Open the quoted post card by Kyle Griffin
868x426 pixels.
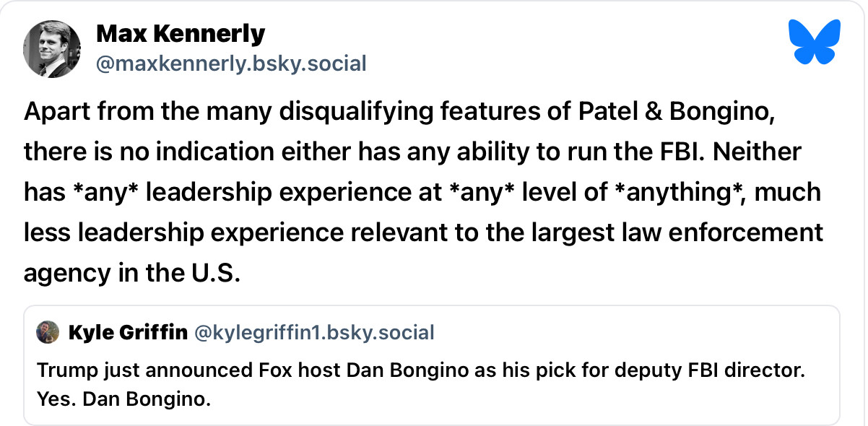click(432, 365)
